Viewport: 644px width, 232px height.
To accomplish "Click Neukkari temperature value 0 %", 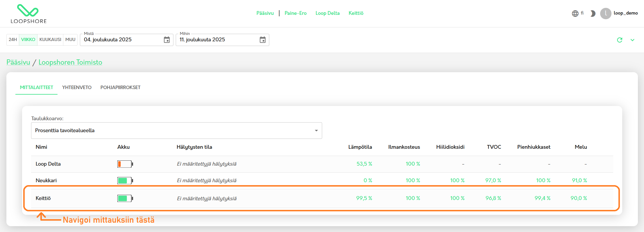I will pos(368,180).
